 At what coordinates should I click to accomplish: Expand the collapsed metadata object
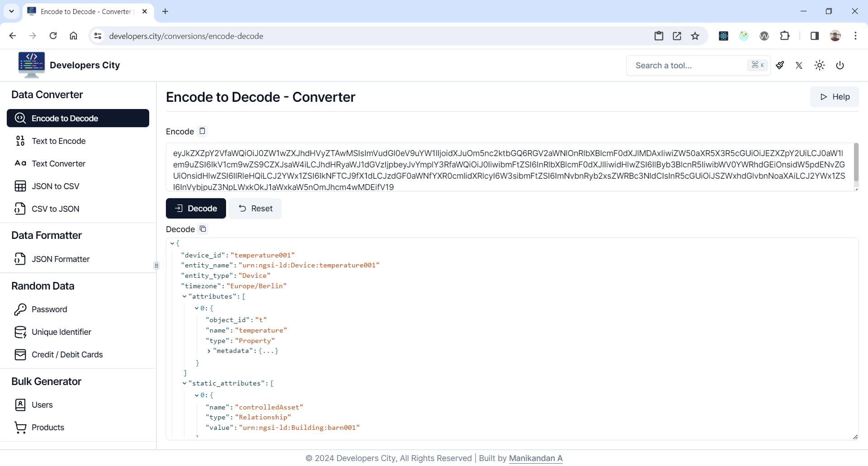tap(209, 351)
